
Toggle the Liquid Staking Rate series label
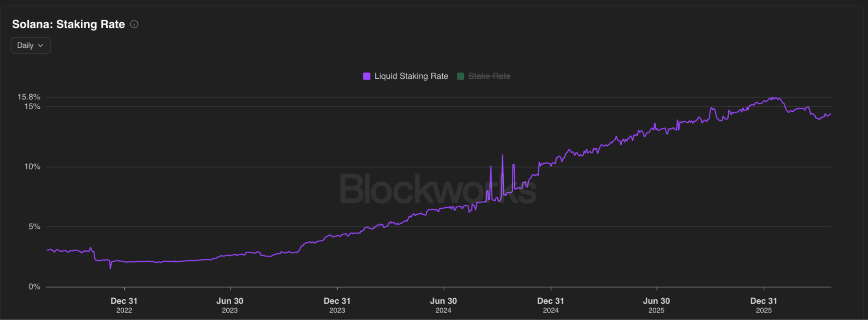[x=411, y=76]
